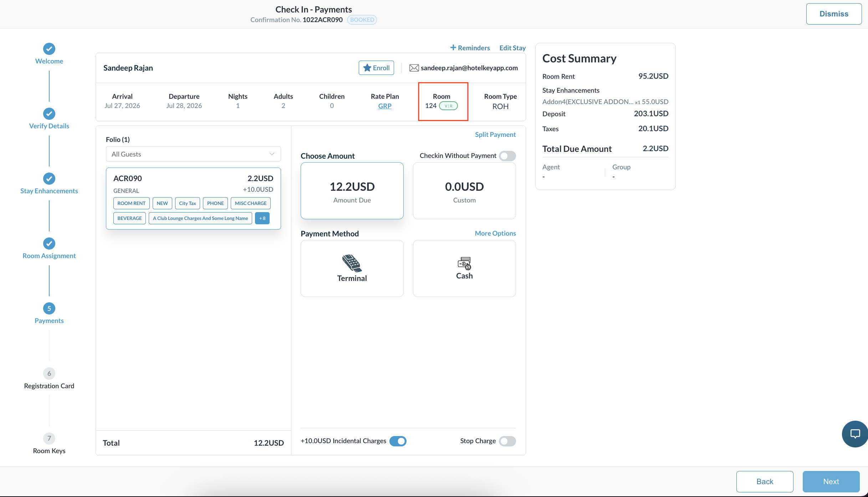Enable the Stop Charge toggle
This screenshot has width=868, height=497.
(x=507, y=441)
